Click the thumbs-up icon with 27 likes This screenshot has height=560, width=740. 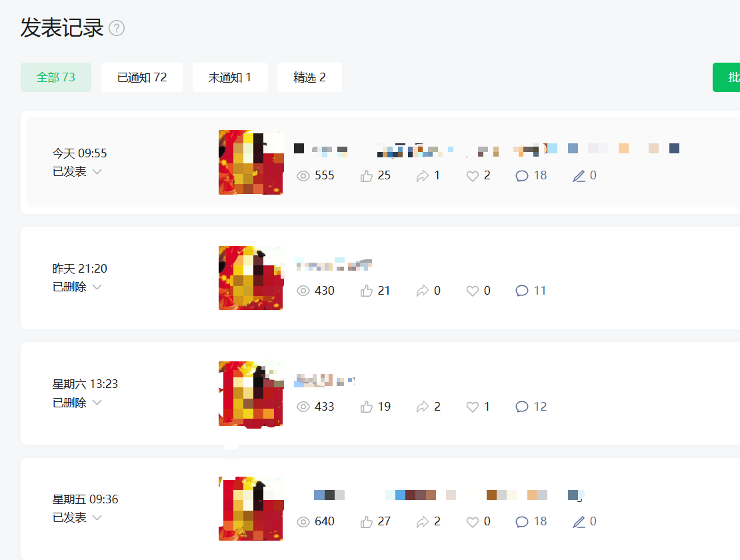point(367,522)
